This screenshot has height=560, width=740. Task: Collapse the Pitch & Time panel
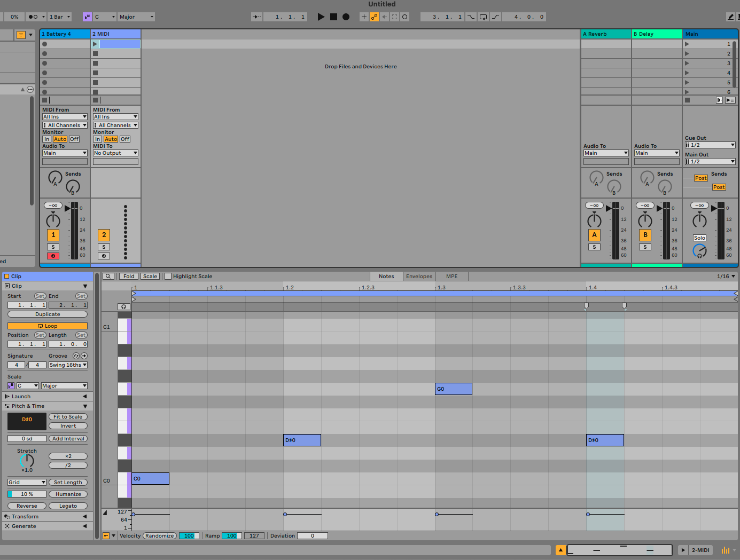click(47, 406)
